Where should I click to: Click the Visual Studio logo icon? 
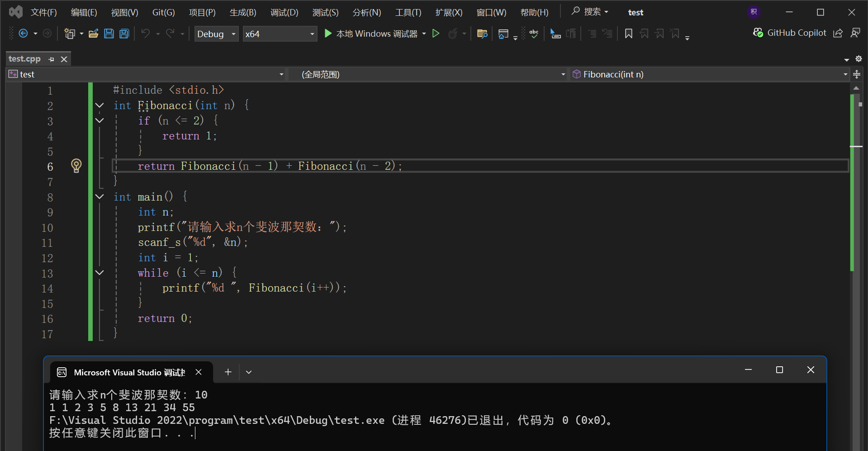pos(16,12)
